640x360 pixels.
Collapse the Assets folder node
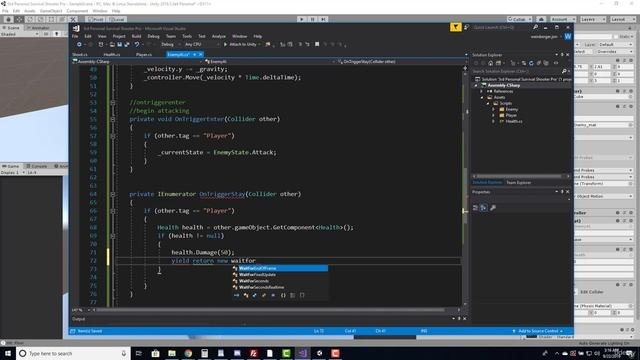coord(482,98)
